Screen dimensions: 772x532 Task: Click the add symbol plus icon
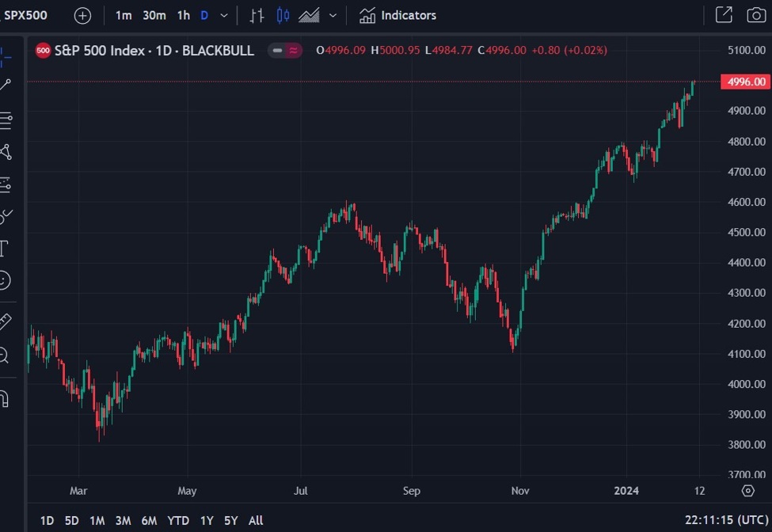(x=82, y=16)
